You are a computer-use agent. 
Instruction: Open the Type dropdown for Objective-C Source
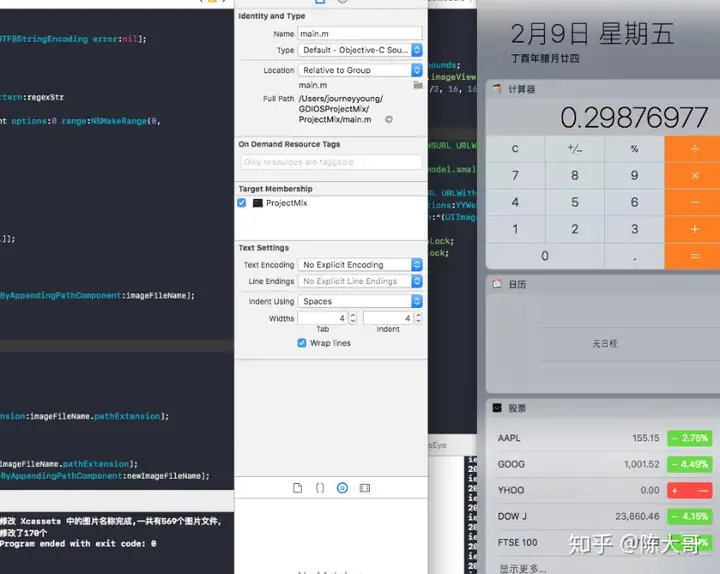click(x=360, y=50)
